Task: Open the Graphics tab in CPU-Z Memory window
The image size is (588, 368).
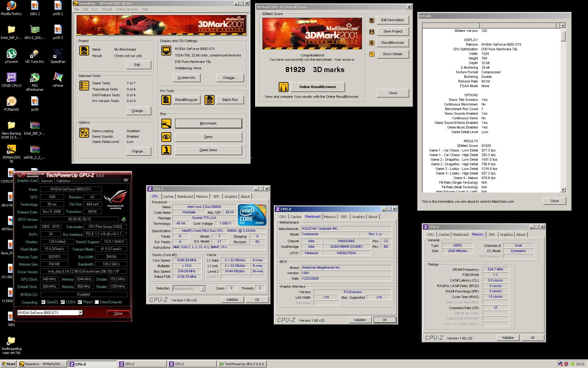Action: pos(506,235)
